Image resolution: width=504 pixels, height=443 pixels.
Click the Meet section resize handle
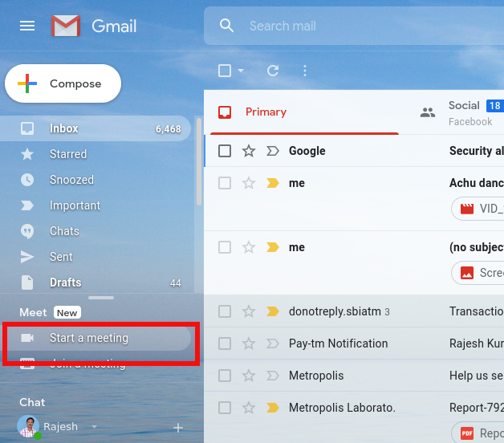101,298
